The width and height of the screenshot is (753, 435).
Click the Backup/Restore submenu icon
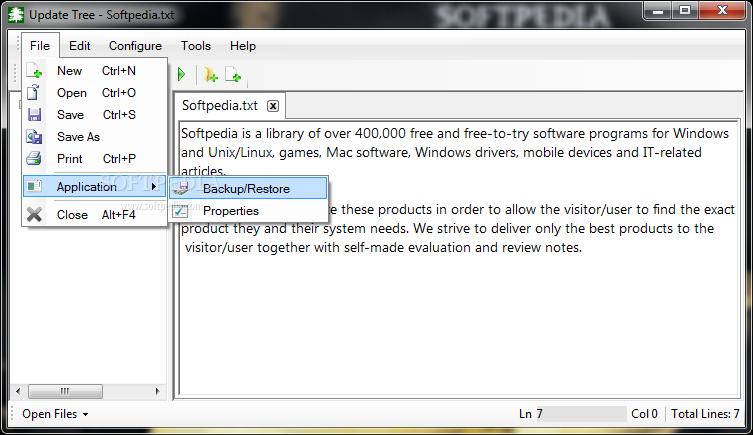pyautogui.click(x=181, y=188)
